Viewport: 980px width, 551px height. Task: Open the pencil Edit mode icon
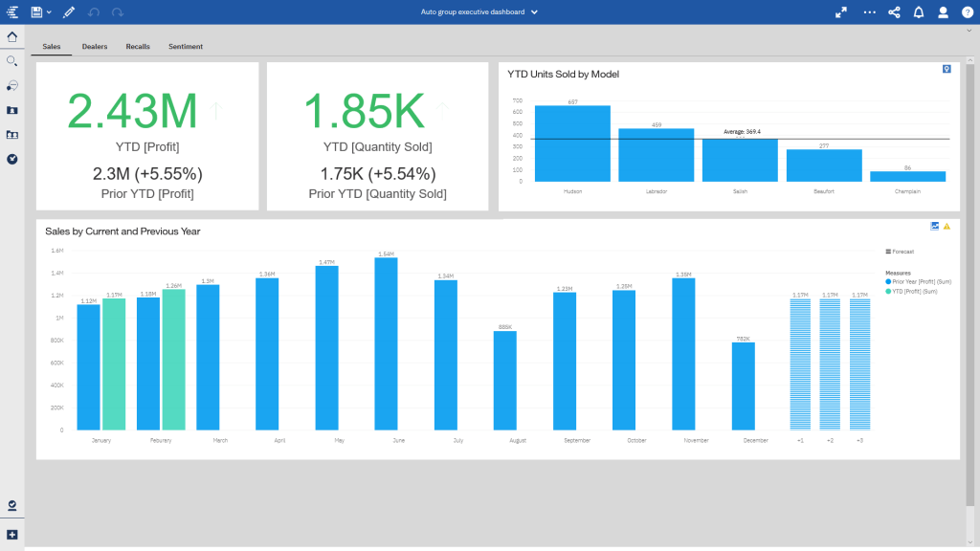(x=68, y=11)
